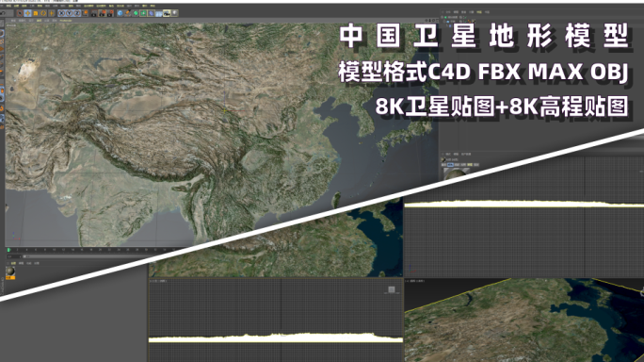Click viewport navigation icons at top-right
Viewport: 644px width, 362px height.
pos(431,20)
